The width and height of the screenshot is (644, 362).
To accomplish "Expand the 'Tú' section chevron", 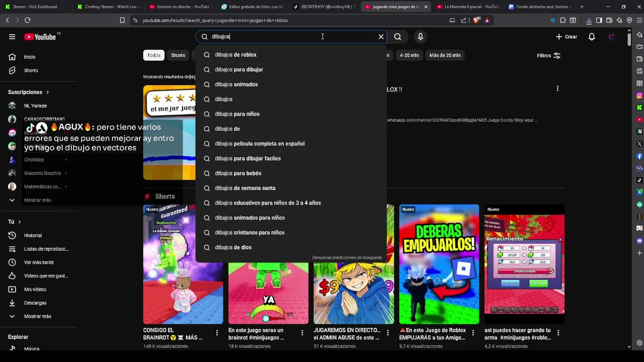I will tap(20, 222).
